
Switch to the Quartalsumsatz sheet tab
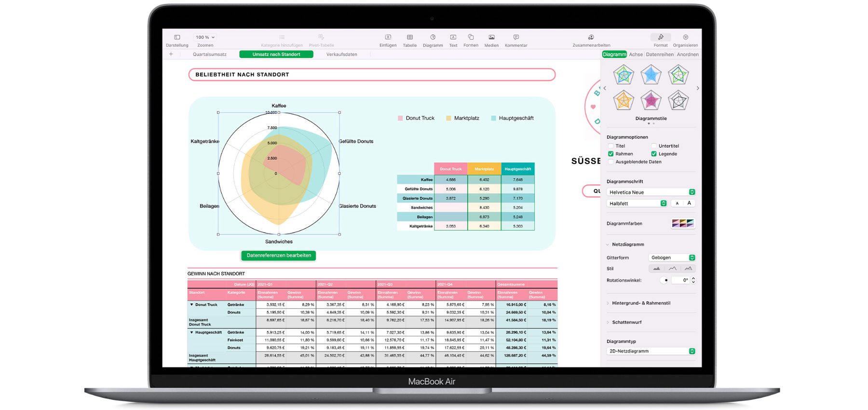point(209,55)
